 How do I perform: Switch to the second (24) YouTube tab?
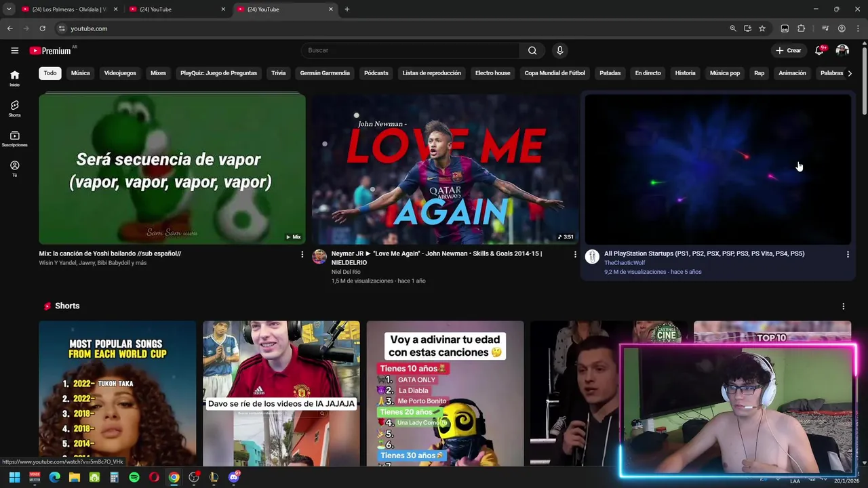[x=176, y=9]
